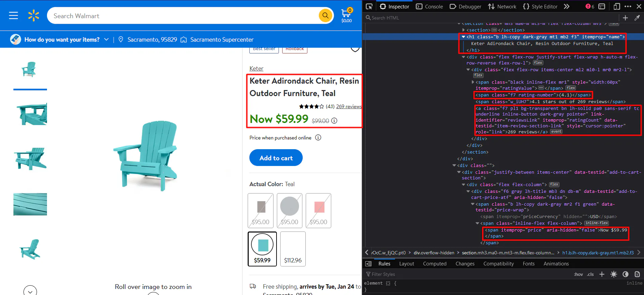The image size is (644, 295).
Task: Select the round gray color swatch priced $95.00
Action: (290, 211)
